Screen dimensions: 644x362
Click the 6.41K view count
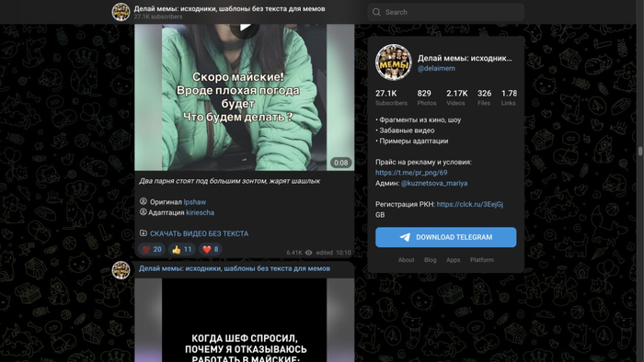[294, 253]
